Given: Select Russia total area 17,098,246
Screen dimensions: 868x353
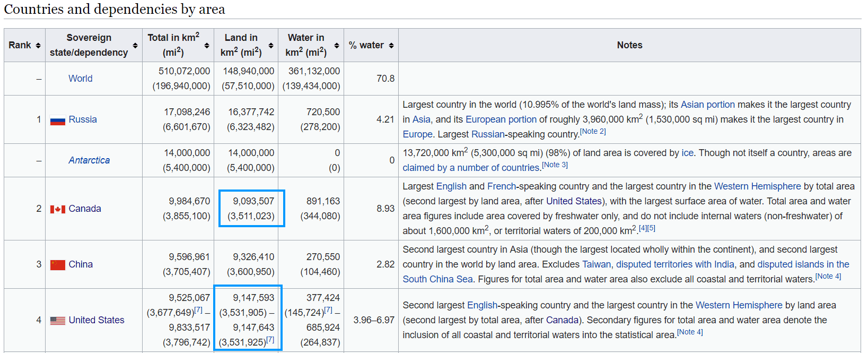Looking at the screenshot, I should click(x=187, y=112).
